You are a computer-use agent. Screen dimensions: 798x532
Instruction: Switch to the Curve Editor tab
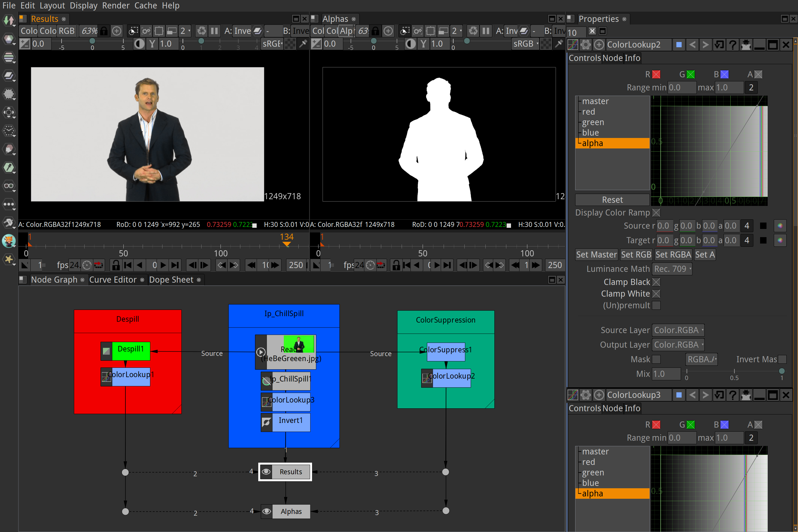(113, 280)
